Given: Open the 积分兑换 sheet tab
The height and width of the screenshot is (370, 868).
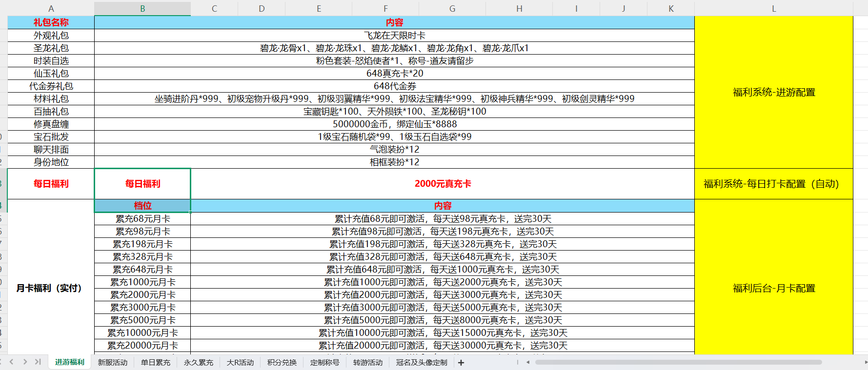Looking at the screenshot, I should tap(282, 363).
